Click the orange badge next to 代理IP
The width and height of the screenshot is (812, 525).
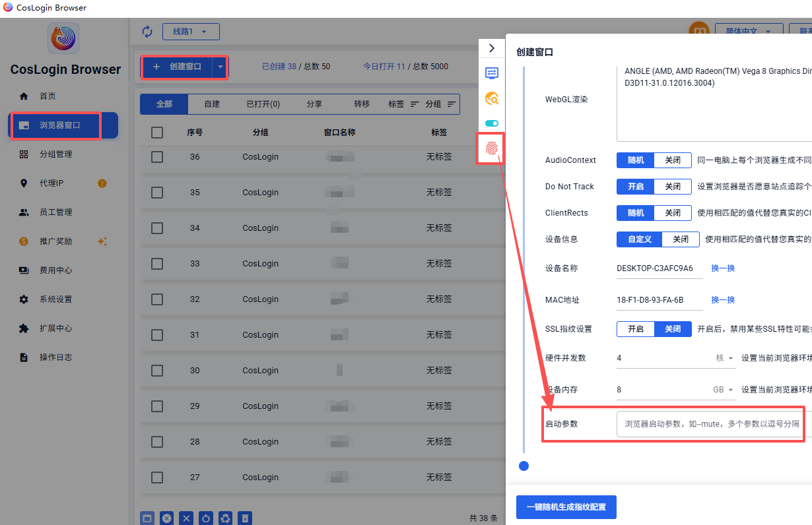click(102, 183)
